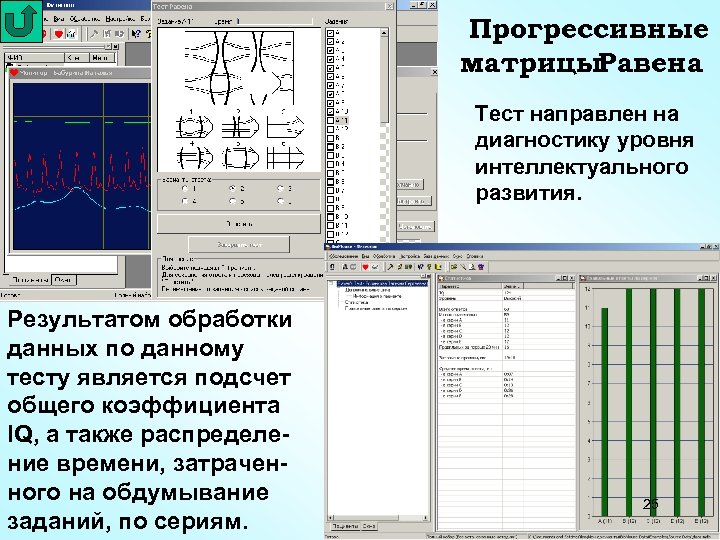Screen dimensions: 720x540
Task: Click right arrow of tree panel horizontal scrollbar
Action: click(425, 518)
